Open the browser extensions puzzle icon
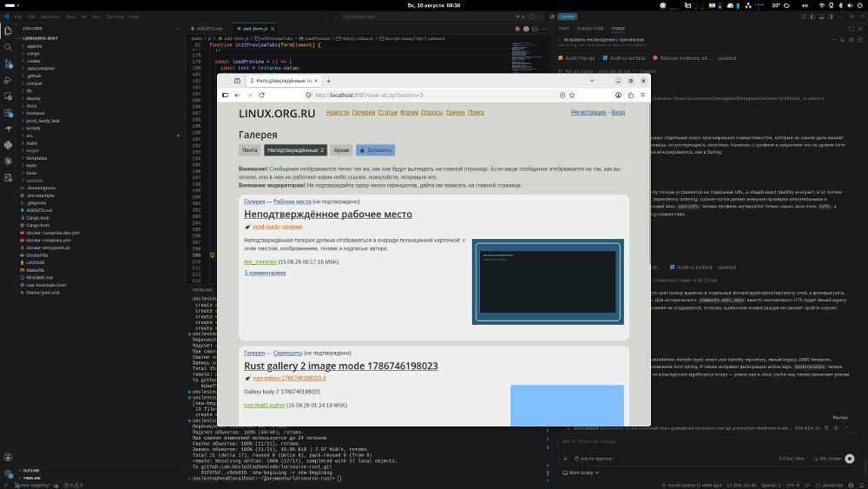Image resolution: width=868 pixels, height=489 pixels. point(630,96)
